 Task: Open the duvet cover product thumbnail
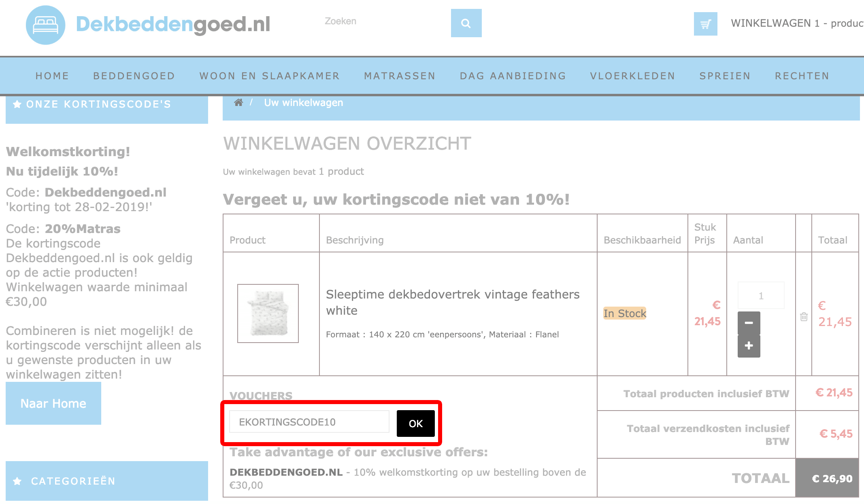click(268, 313)
